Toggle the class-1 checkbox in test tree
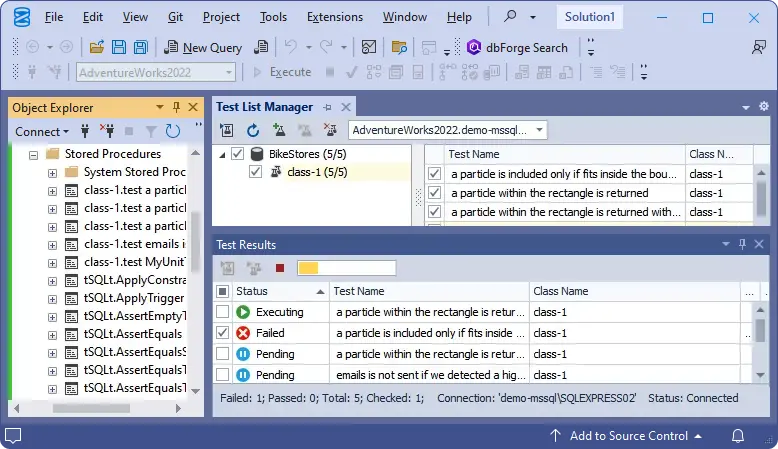The width and height of the screenshot is (778, 449). (x=256, y=172)
